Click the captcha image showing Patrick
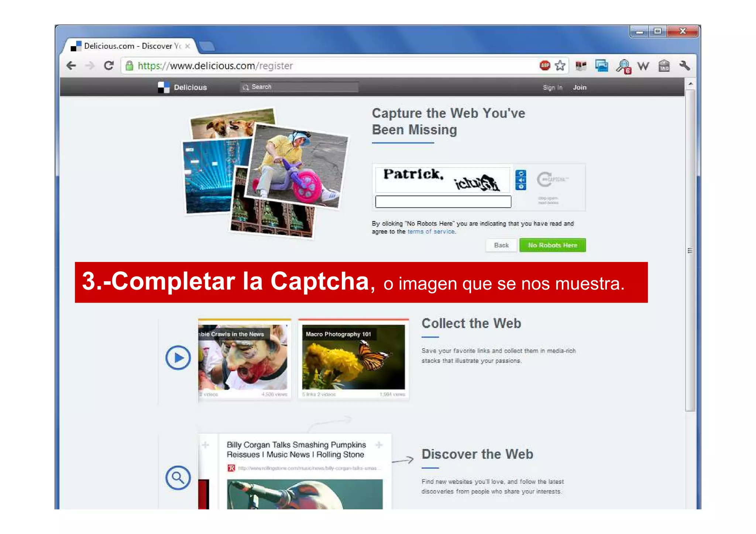This screenshot has height=534, width=756. (443, 180)
